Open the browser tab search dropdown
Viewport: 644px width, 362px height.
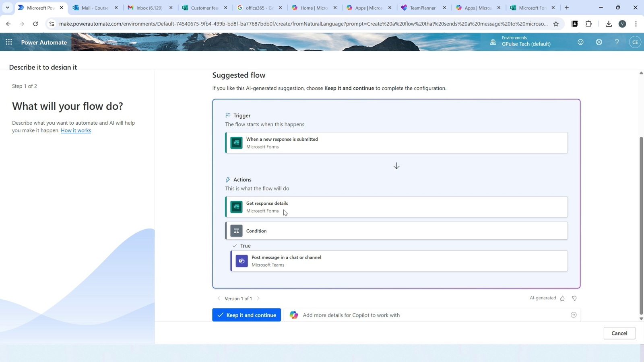[x=7, y=7]
